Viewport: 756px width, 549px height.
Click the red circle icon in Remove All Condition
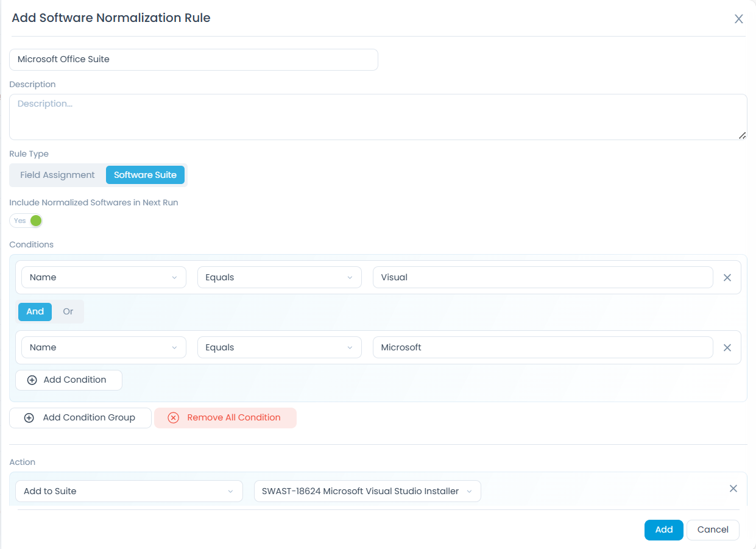[172, 417]
